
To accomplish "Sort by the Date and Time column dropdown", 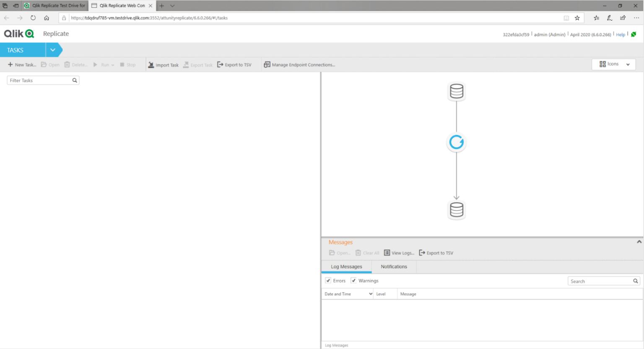I will 371,294.
